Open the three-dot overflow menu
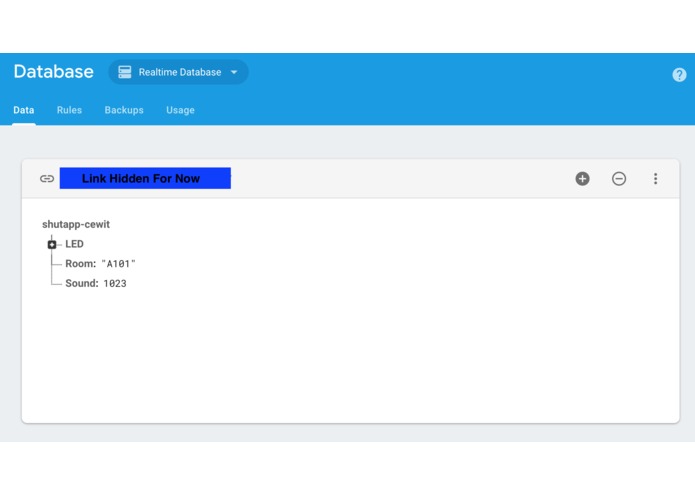 coord(655,179)
